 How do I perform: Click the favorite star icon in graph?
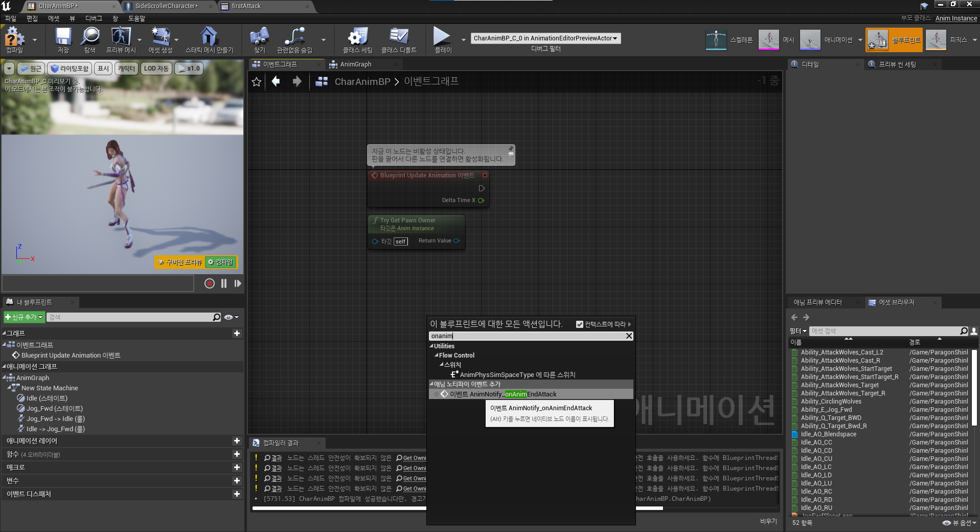(257, 82)
